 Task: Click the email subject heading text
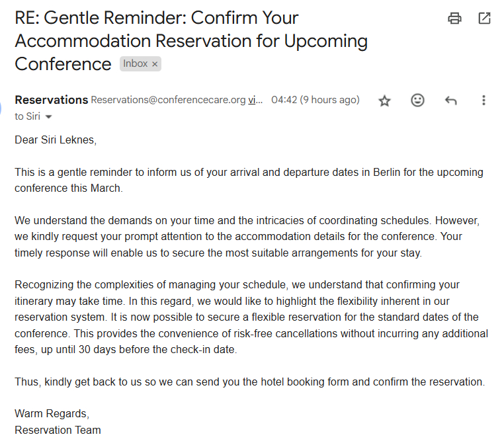click(x=190, y=40)
